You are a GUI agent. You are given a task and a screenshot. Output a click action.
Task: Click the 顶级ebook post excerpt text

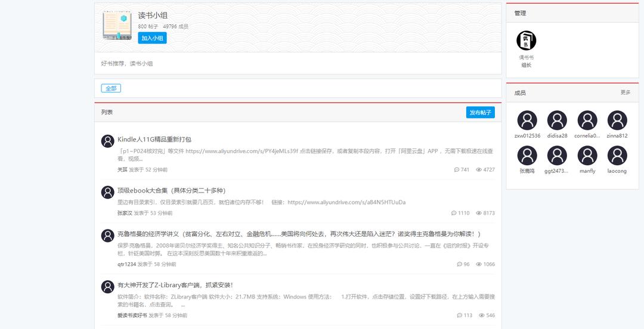(x=262, y=203)
